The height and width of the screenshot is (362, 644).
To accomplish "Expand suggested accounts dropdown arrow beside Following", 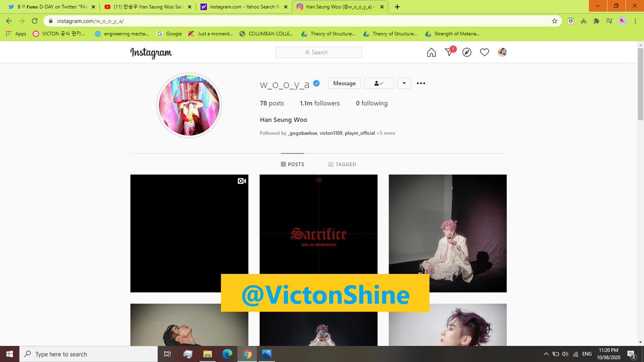I will click(x=404, y=83).
